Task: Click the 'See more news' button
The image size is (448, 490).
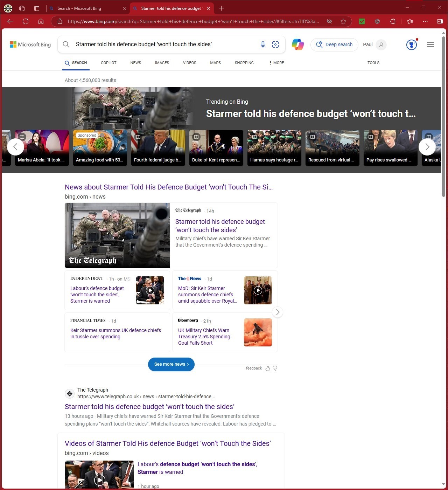Action: 171,364
